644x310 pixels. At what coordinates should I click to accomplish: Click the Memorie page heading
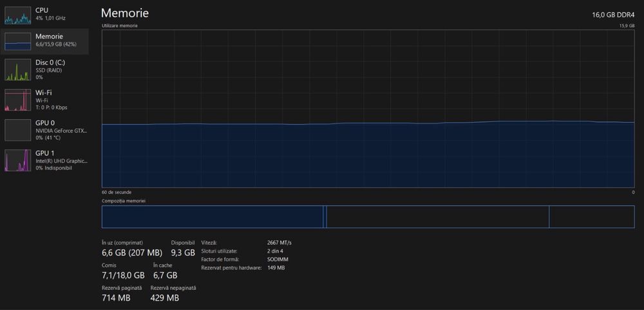(125, 13)
